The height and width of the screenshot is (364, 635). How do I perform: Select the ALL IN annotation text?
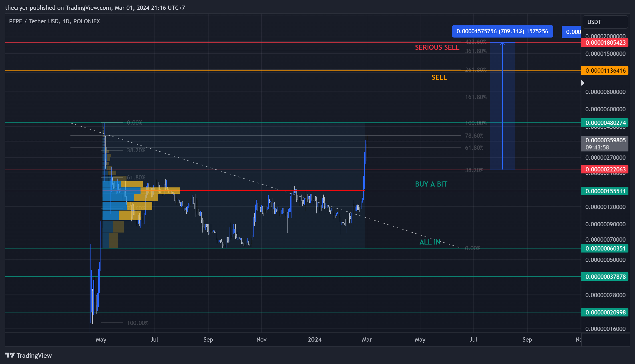tap(430, 242)
